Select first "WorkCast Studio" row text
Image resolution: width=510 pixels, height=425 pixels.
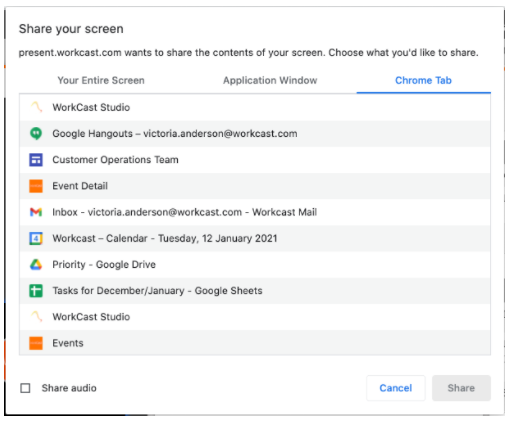point(91,107)
